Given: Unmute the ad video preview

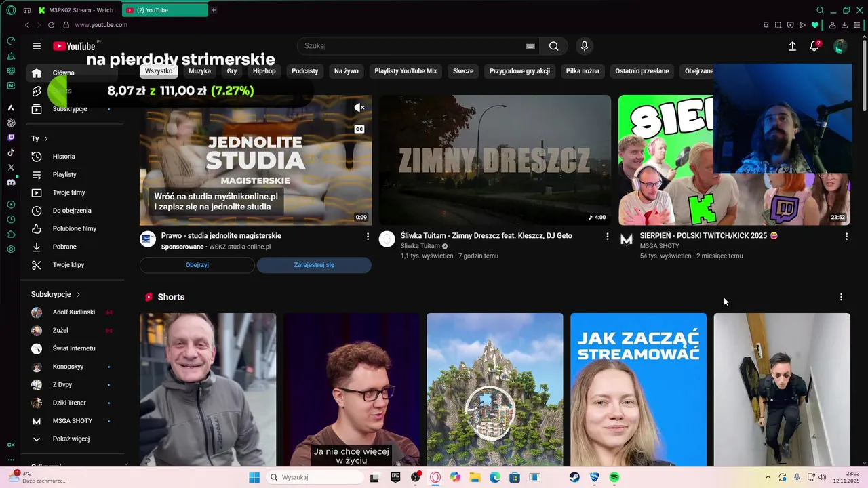Looking at the screenshot, I should pos(359,108).
